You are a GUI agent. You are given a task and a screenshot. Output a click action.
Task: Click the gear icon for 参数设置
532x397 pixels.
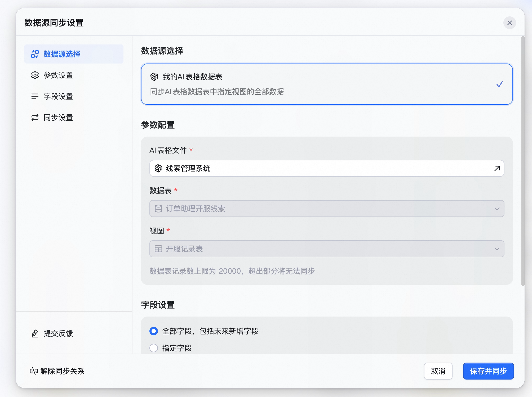point(35,75)
